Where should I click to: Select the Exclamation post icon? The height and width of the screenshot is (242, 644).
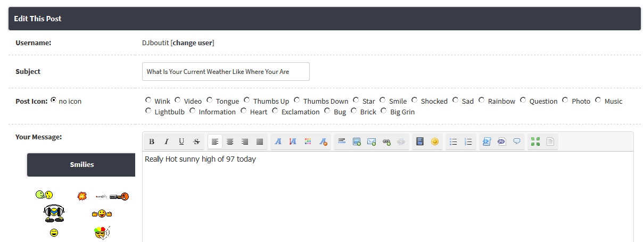pyautogui.click(x=275, y=111)
